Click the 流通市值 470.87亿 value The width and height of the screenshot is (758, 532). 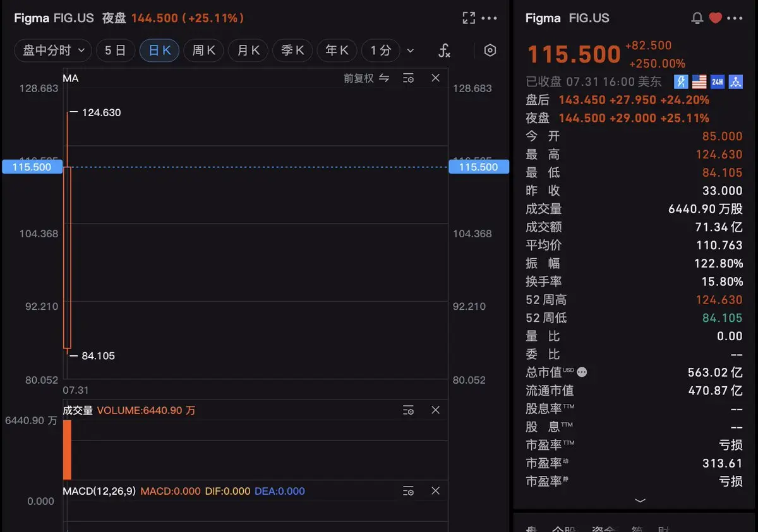tap(716, 391)
